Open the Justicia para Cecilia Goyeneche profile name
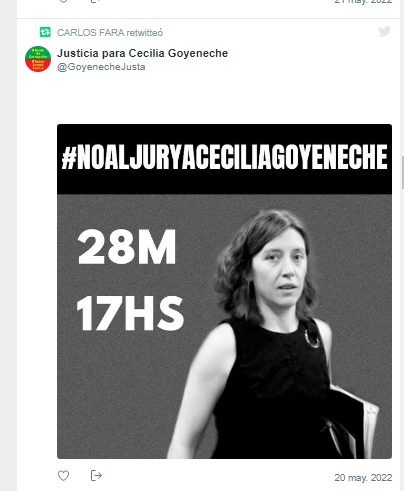The height and width of the screenshot is (491, 404). pos(142,53)
